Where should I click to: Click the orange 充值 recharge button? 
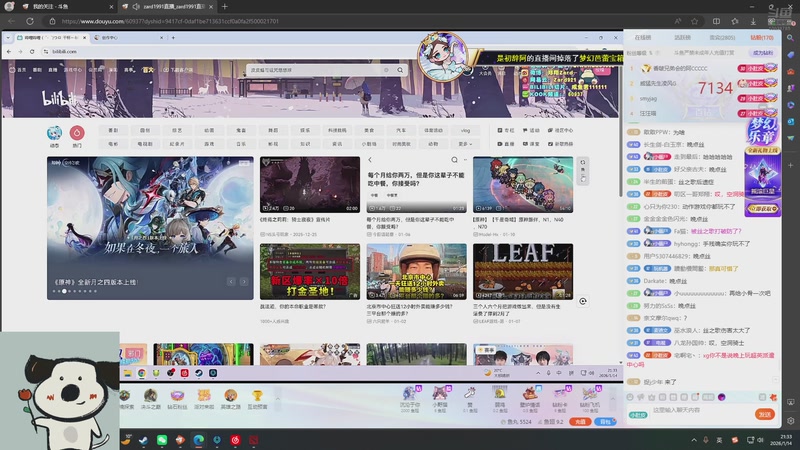[580, 422]
